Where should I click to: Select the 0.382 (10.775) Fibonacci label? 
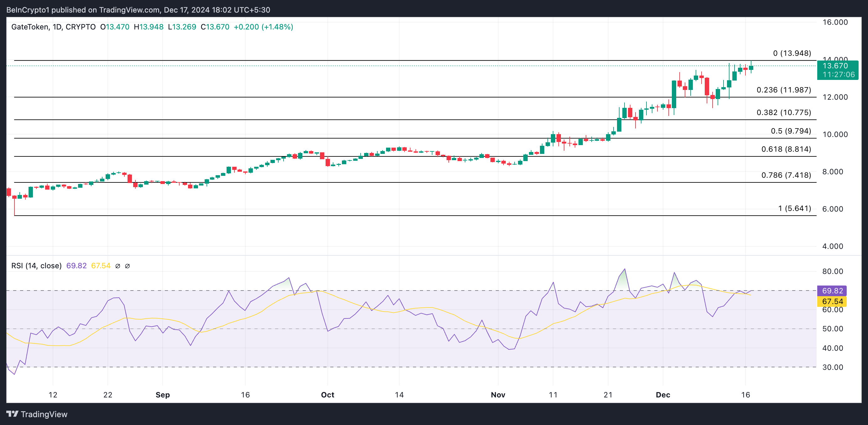784,113
